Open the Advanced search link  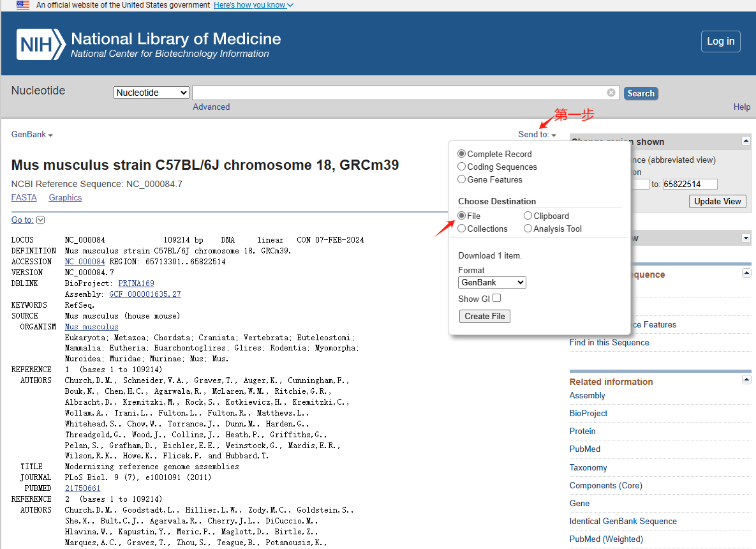point(211,107)
